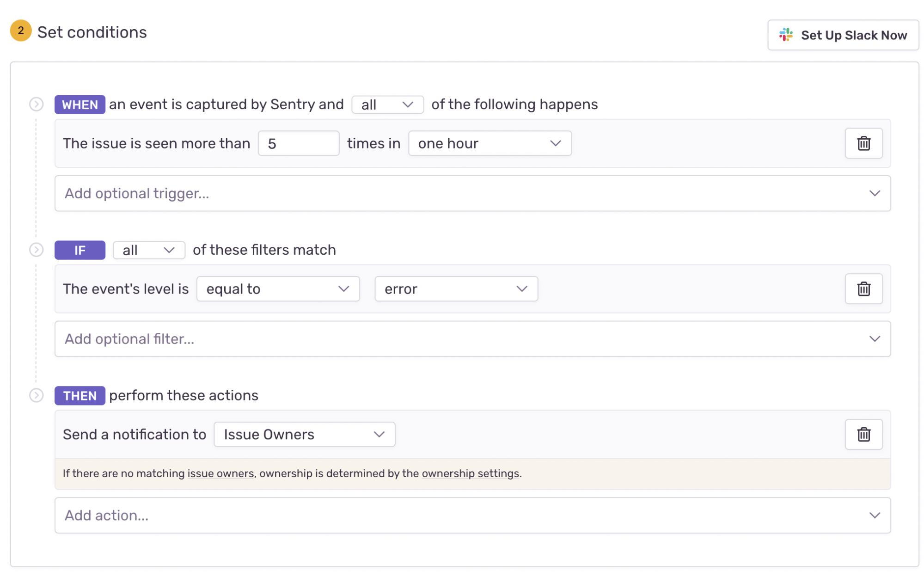
Task: Open the 'error' level dropdown
Action: click(456, 289)
